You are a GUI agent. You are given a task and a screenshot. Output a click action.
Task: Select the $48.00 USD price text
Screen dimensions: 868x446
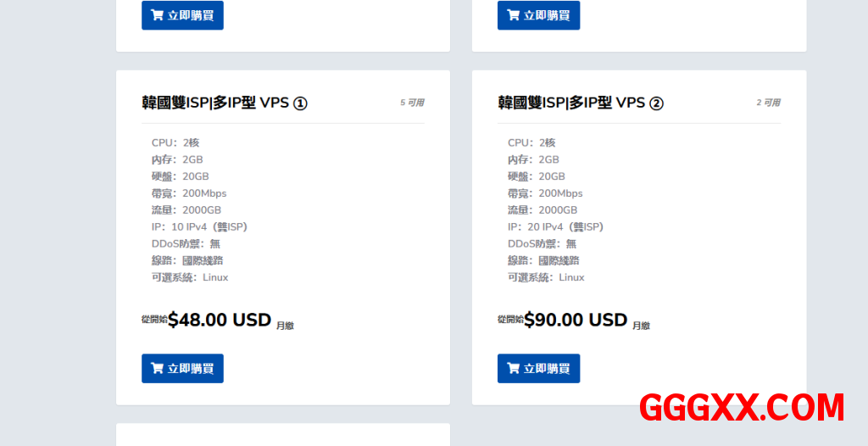219,320
